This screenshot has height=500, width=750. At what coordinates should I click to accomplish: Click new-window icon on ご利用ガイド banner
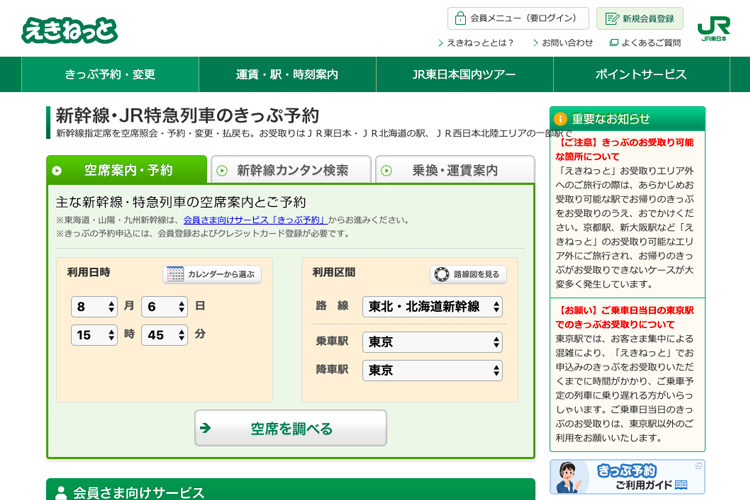pos(698,466)
